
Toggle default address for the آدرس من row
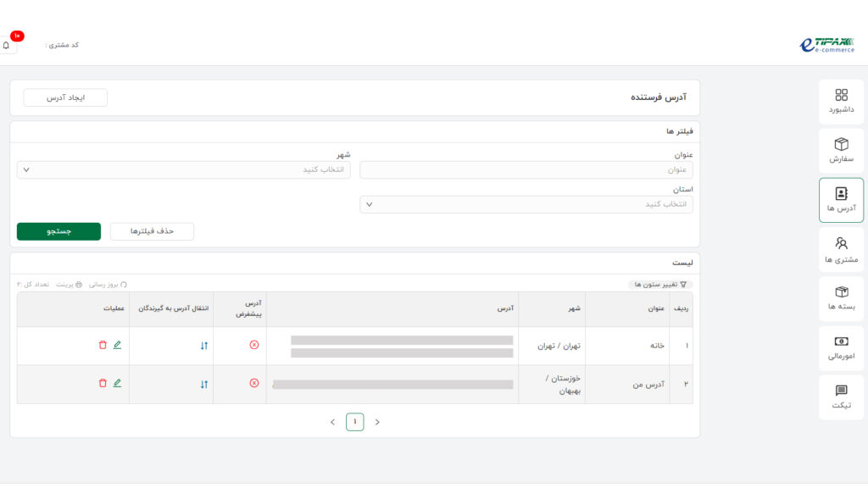[253, 383]
